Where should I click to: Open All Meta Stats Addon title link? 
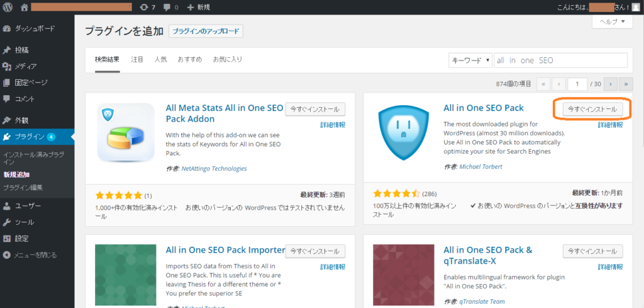(x=225, y=113)
